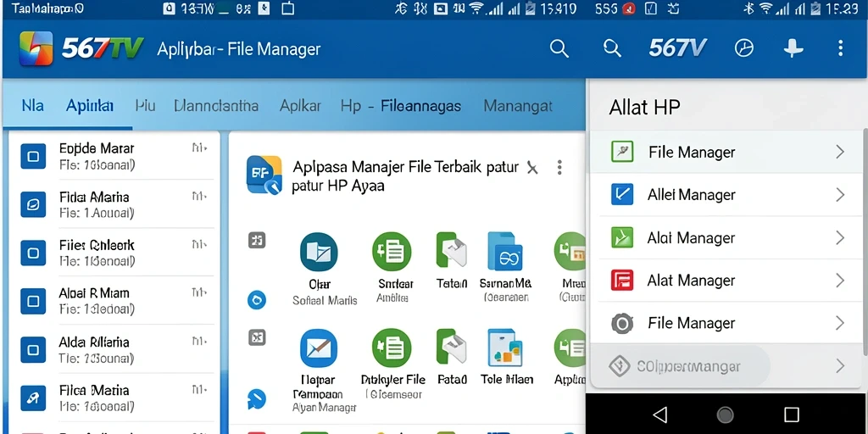This screenshot has height=434, width=868.
Task: Click the red Alat Manager icon
Action: tap(622, 280)
